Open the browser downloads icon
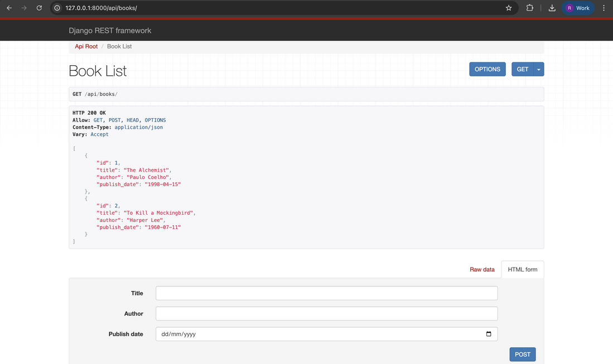Image resolution: width=613 pixels, height=364 pixels. 552,8
